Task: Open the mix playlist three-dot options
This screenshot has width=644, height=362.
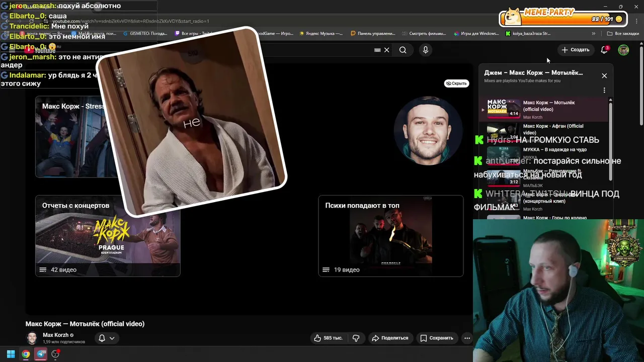Action: coord(604,90)
